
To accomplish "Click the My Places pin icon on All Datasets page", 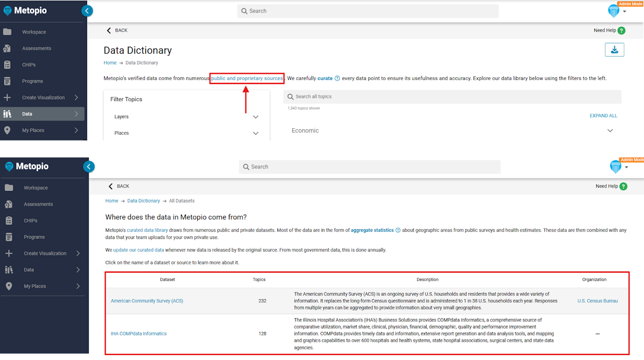I will point(9,286).
